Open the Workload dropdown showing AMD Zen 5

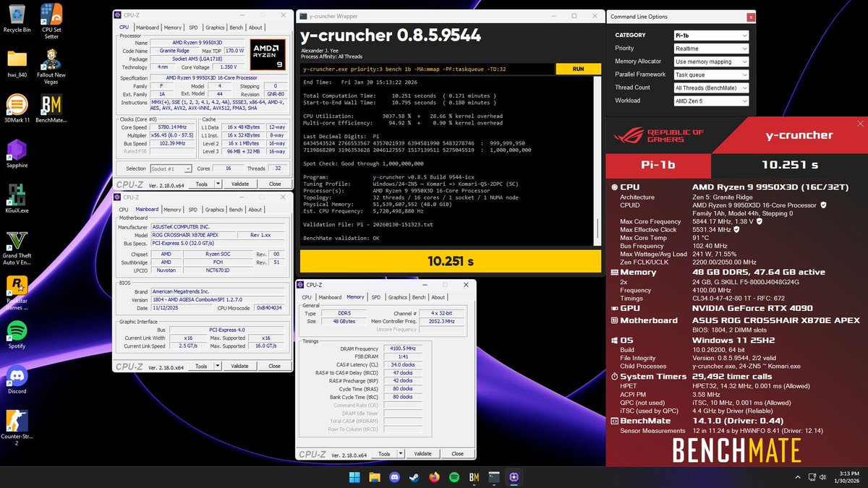(x=711, y=100)
